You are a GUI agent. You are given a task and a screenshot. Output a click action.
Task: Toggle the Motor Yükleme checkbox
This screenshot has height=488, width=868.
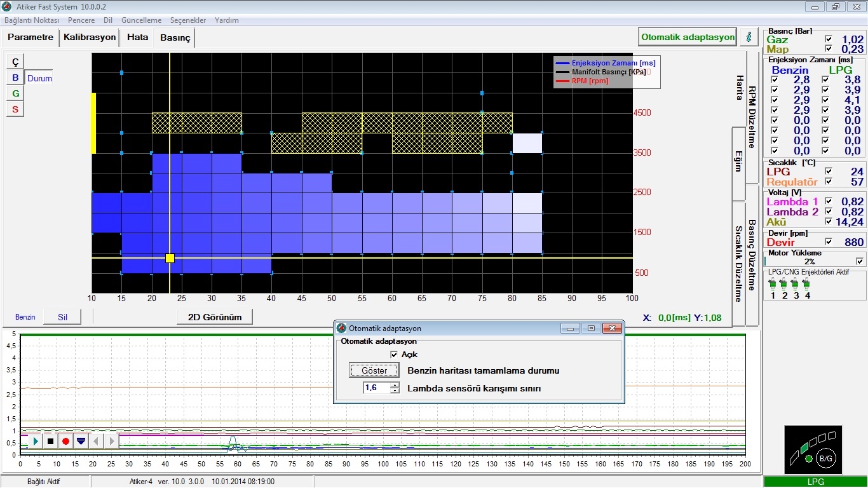860,261
